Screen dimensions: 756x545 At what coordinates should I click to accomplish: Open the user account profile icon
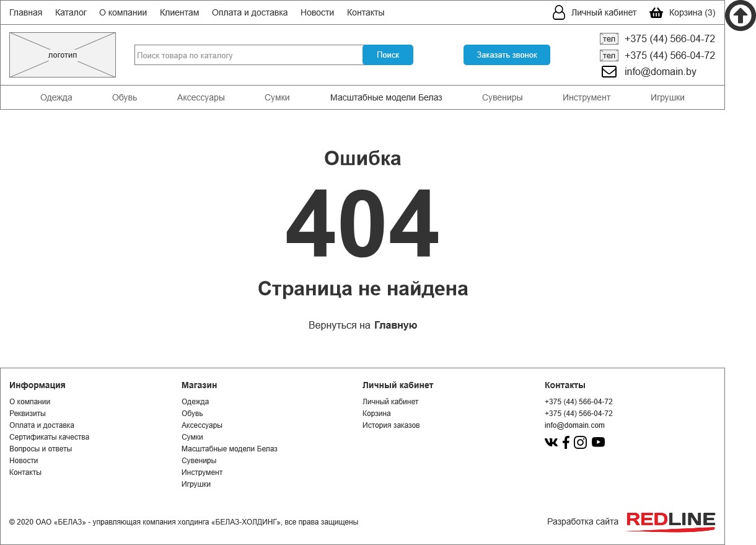point(558,12)
